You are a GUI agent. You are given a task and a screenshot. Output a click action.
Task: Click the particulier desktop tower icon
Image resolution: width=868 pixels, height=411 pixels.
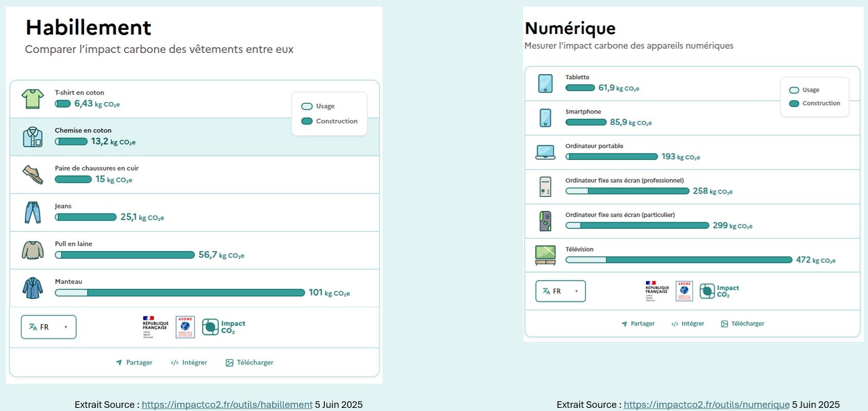tap(545, 221)
